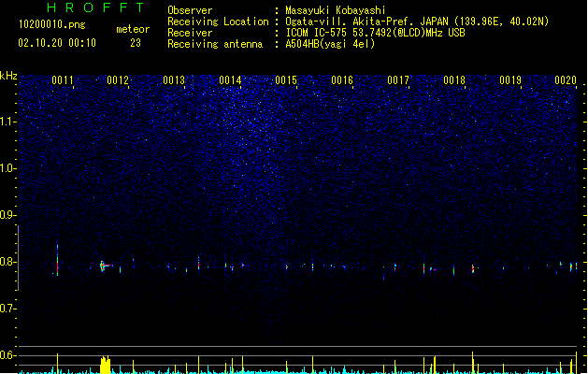This screenshot has height=374, width=588.
Task: Click the 0.8 kHz axis label
Action: click(x=7, y=262)
